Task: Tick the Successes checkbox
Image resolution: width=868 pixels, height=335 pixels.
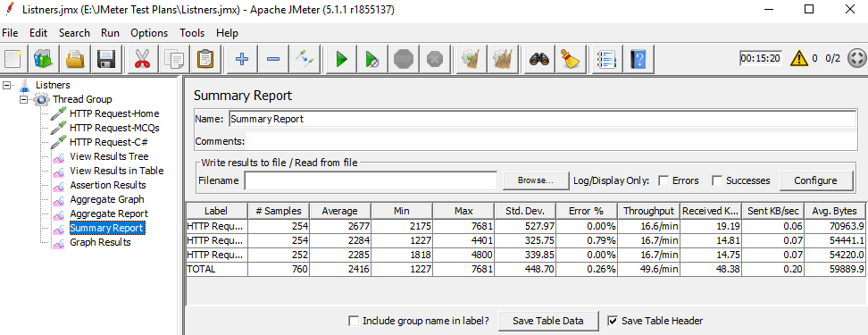Action: pyautogui.click(x=717, y=180)
